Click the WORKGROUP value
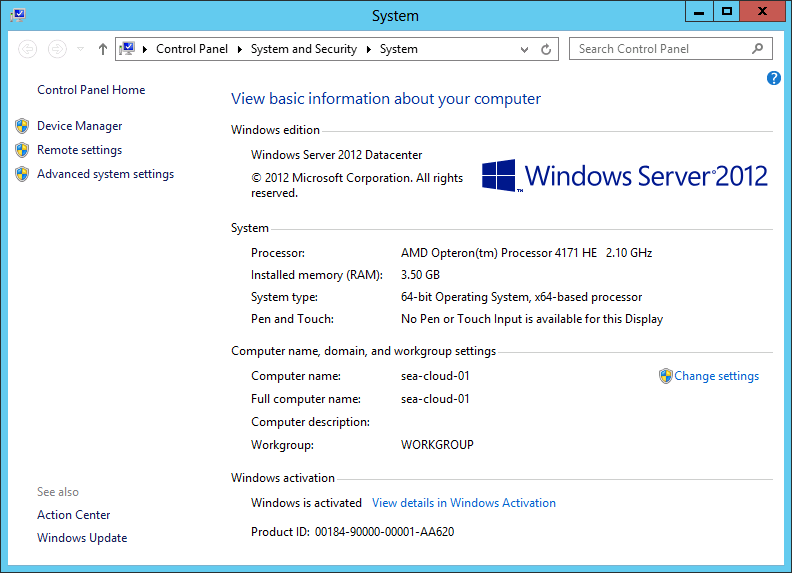The width and height of the screenshot is (792, 573). pyautogui.click(x=437, y=445)
